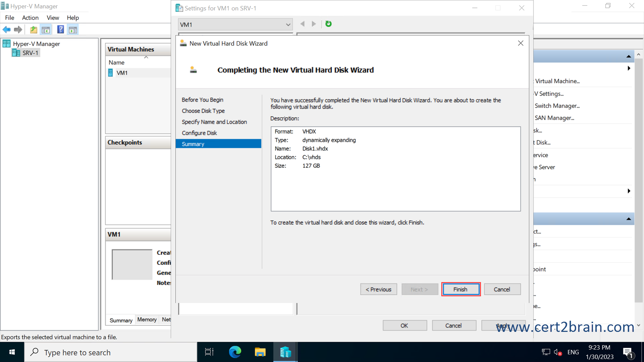Click the network tray icon
Screen dimensions: 644x362
click(x=546, y=352)
